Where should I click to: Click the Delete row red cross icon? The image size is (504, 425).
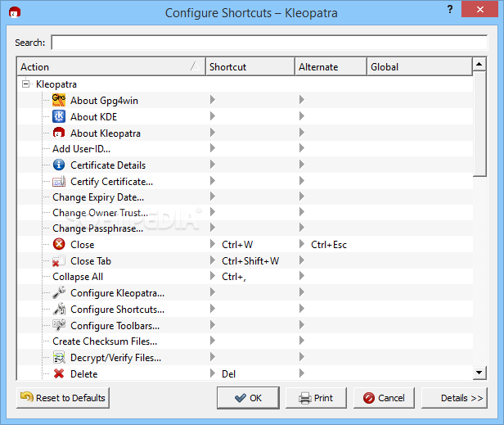click(59, 373)
